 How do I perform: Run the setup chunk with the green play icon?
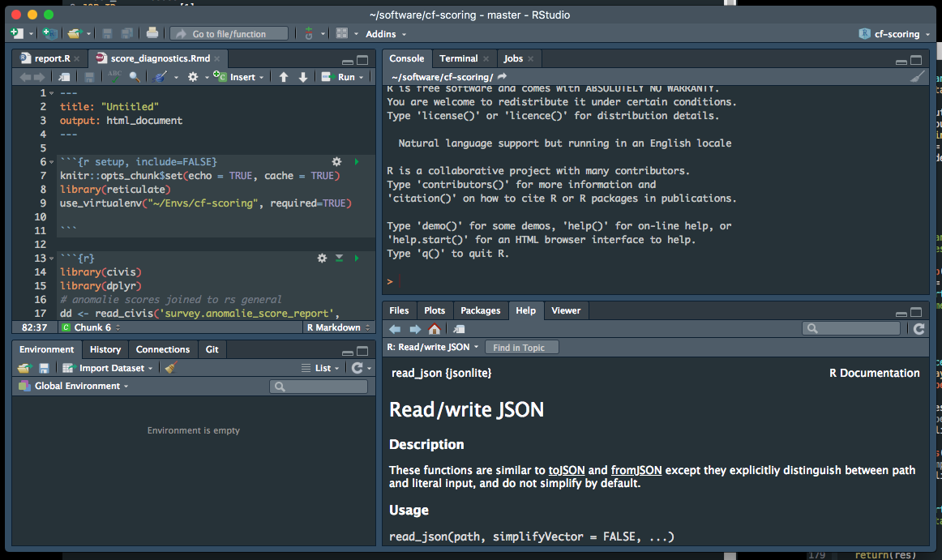coord(355,161)
